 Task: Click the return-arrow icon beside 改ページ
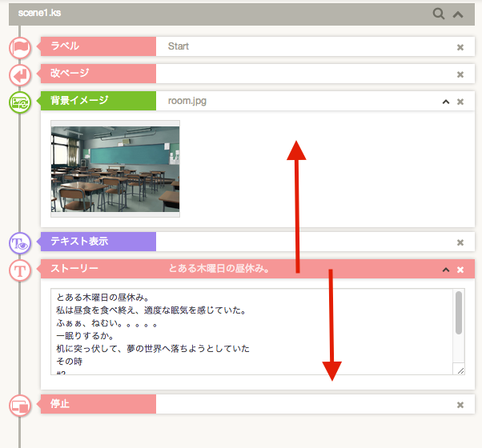pyautogui.click(x=20, y=74)
